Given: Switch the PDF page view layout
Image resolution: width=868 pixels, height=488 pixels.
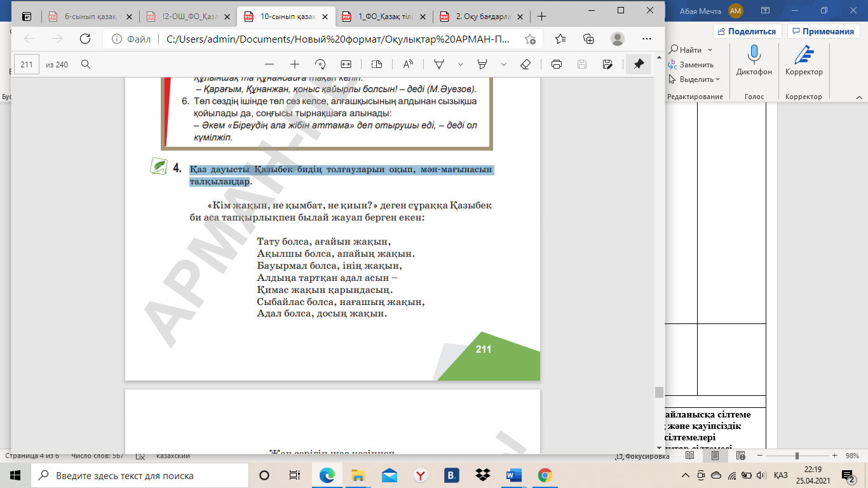Looking at the screenshot, I should 377,64.
